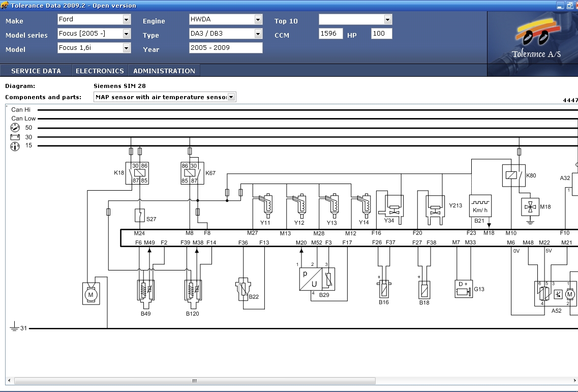
Task: Select the Y13 injector symbol
Action: 332,206
